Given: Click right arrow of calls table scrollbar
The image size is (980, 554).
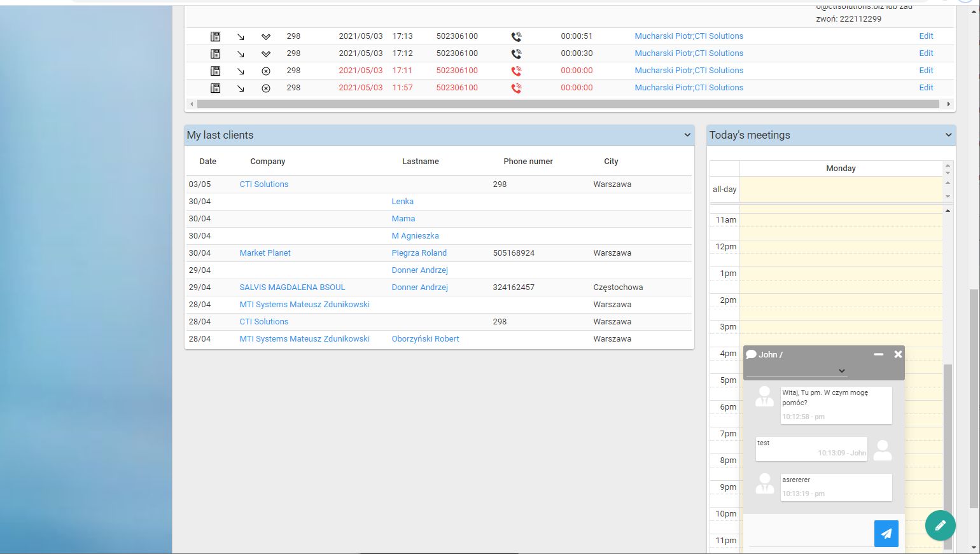Looking at the screenshot, I should pos(948,104).
